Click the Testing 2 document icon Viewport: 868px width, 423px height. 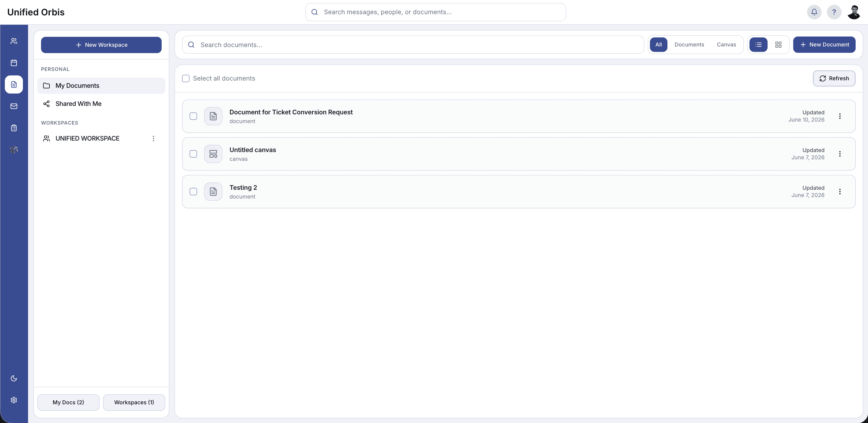point(213,192)
